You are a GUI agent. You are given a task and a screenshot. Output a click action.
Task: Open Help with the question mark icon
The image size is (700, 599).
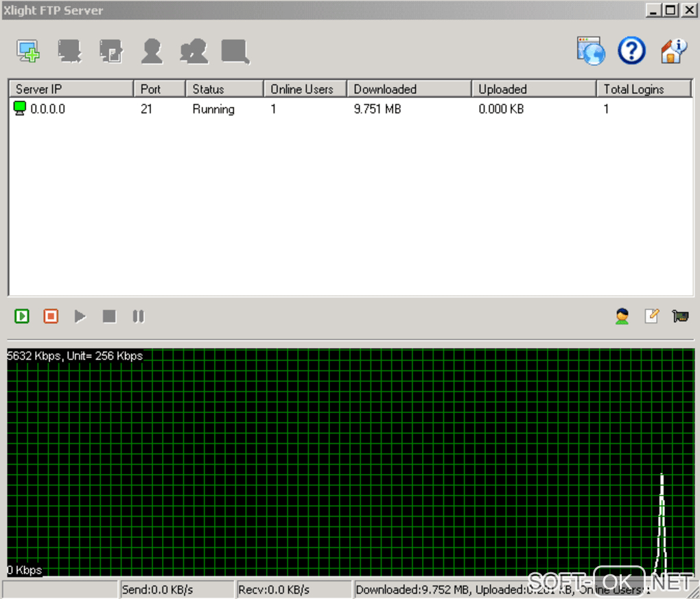631,51
